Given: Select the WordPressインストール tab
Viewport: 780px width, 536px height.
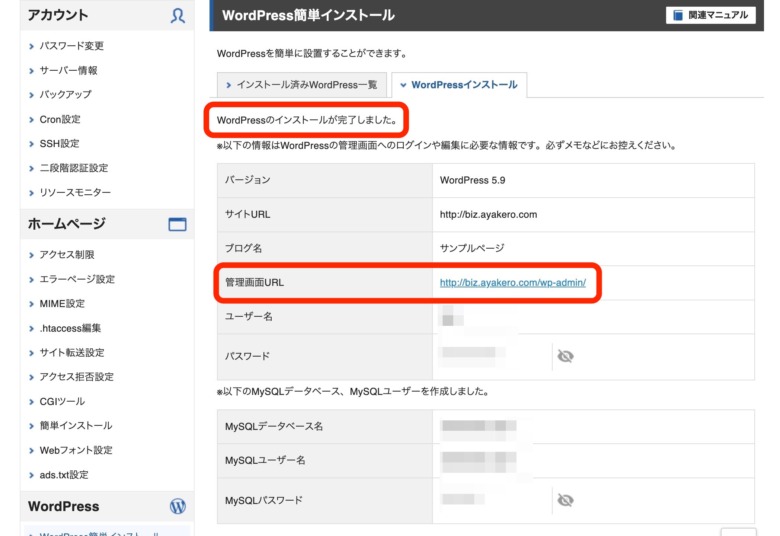Looking at the screenshot, I should pos(459,85).
